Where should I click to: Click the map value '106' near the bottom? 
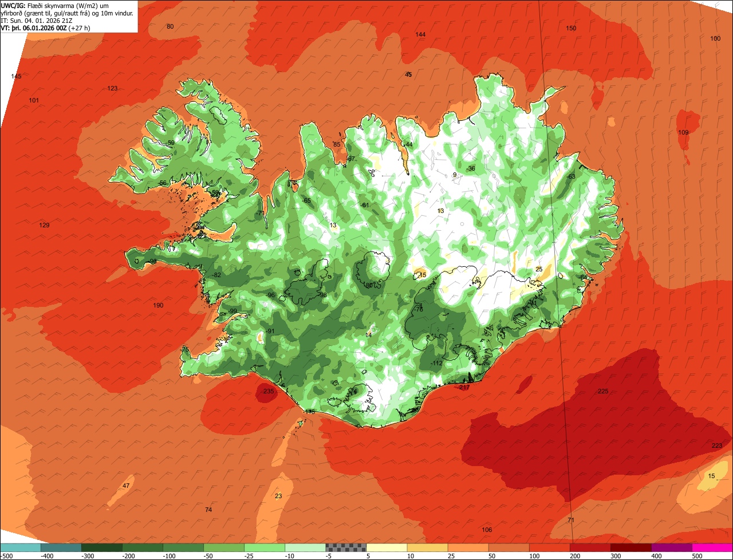487,530
